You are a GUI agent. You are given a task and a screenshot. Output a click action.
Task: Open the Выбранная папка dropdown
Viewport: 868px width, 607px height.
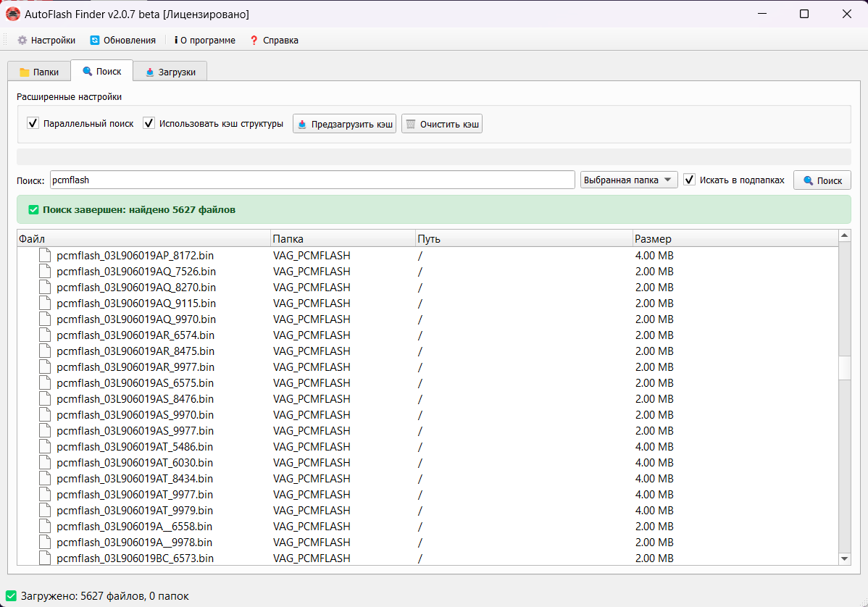(628, 180)
